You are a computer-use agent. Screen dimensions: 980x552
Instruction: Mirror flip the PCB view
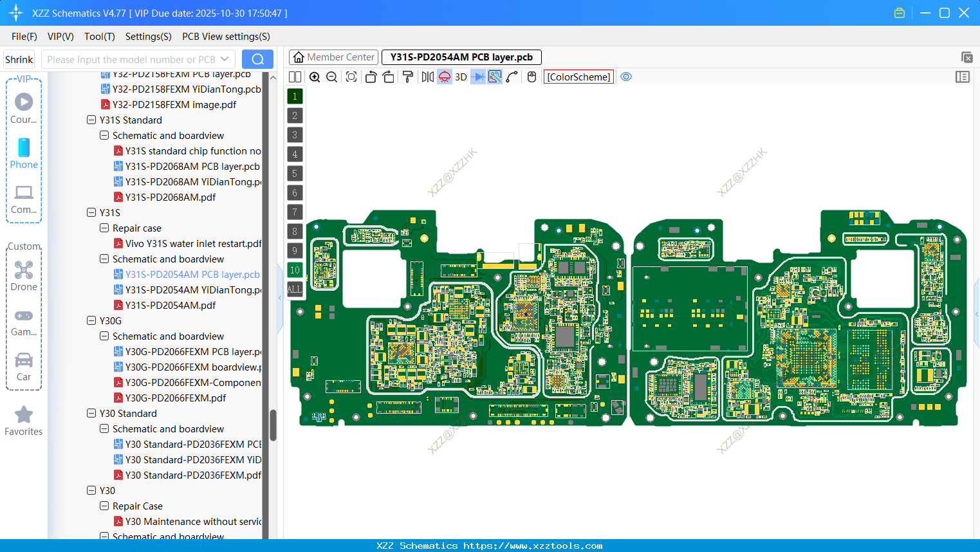pyautogui.click(x=427, y=77)
